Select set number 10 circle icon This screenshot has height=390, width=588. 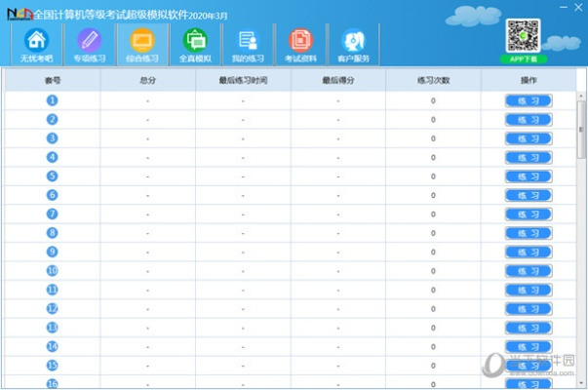coord(52,271)
